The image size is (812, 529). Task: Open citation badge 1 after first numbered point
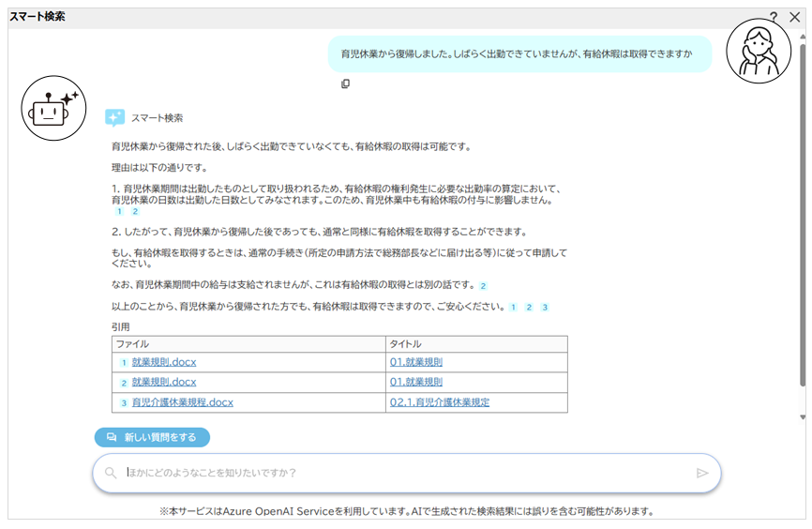pos(119,212)
